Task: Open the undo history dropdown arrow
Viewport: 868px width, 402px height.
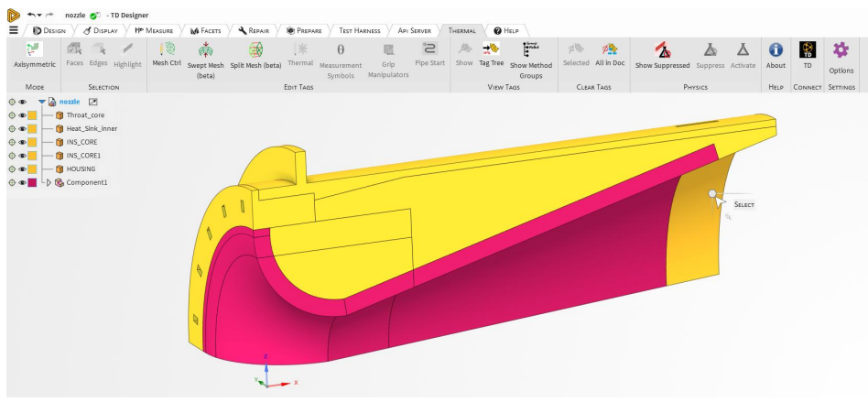Action: [39, 16]
